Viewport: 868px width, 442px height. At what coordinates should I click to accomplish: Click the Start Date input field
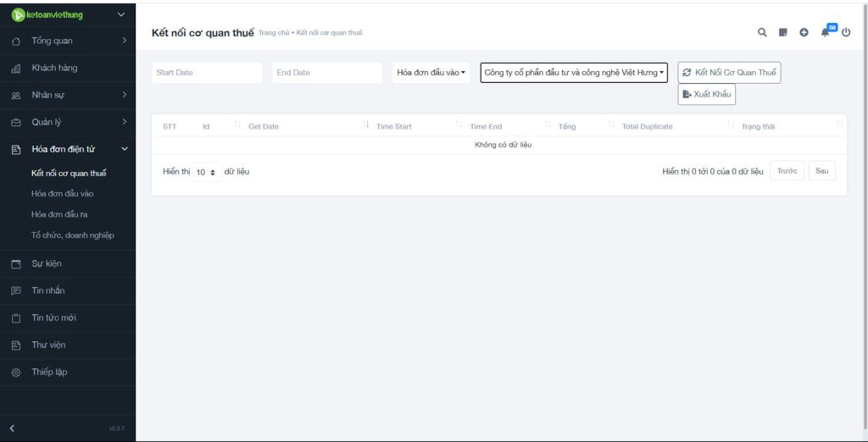[207, 73]
